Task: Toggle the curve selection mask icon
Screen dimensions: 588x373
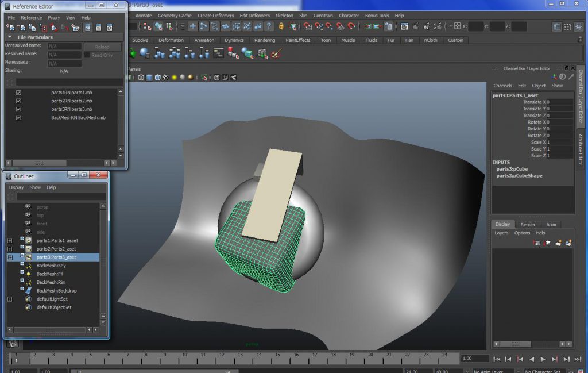Action: click(x=215, y=26)
